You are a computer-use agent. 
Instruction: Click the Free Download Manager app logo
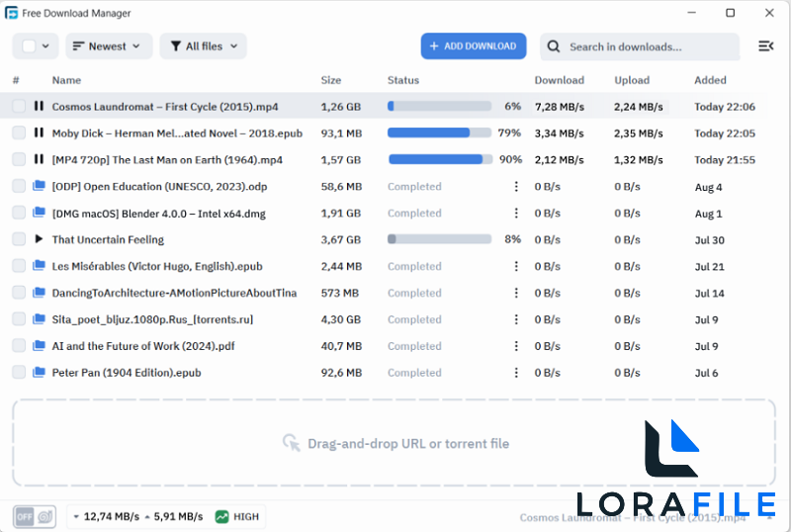[x=11, y=13]
